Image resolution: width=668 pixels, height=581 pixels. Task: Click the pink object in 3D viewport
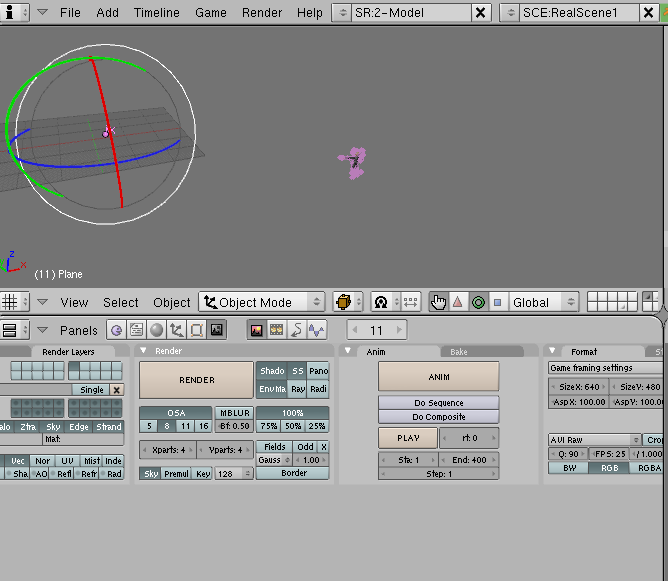(354, 163)
